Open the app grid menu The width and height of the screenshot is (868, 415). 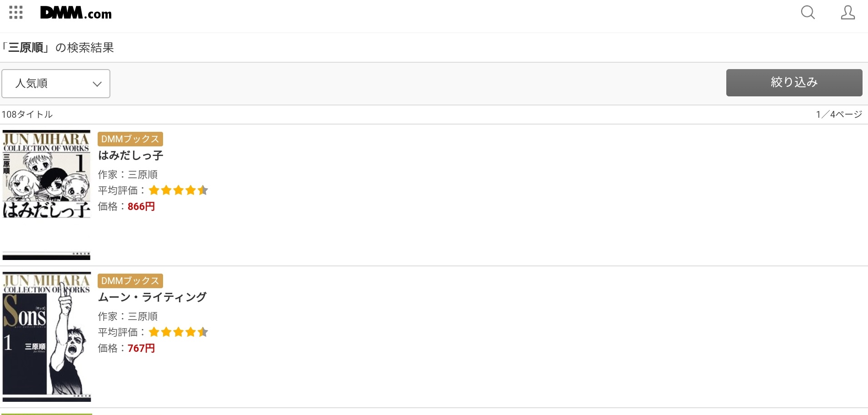(15, 12)
